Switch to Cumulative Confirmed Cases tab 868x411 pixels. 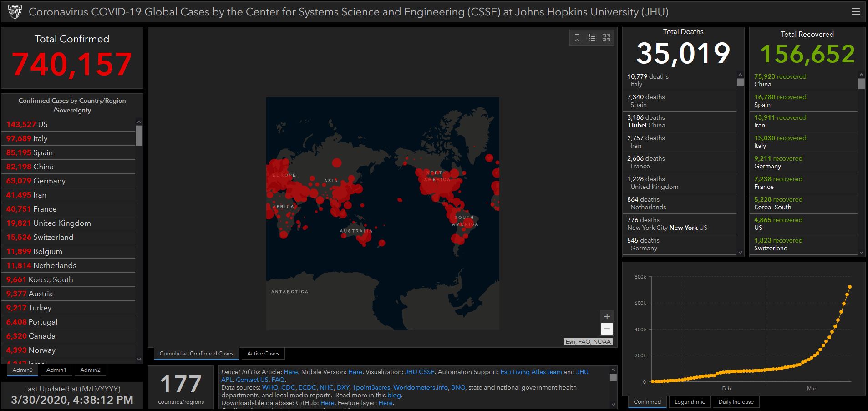[x=197, y=354]
